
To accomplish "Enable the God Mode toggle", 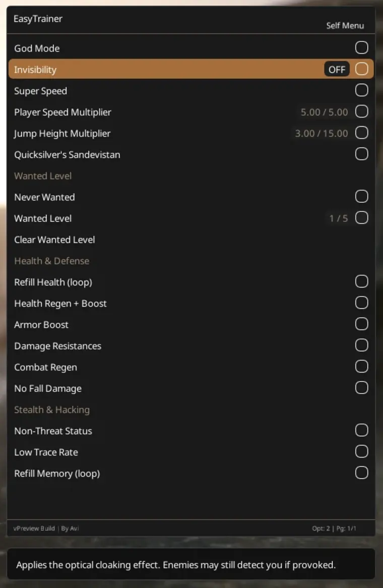I will pyautogui.click(x=361, y=47).
